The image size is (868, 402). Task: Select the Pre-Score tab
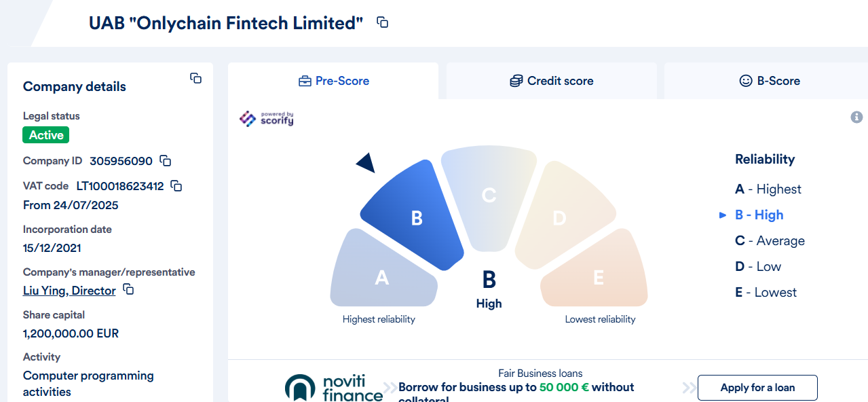click(333, 80)
